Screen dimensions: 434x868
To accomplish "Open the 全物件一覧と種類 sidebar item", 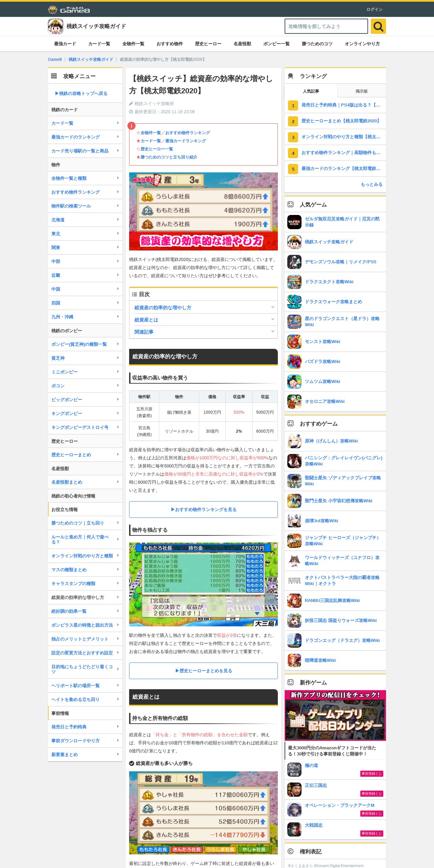I will coord(85,178).
